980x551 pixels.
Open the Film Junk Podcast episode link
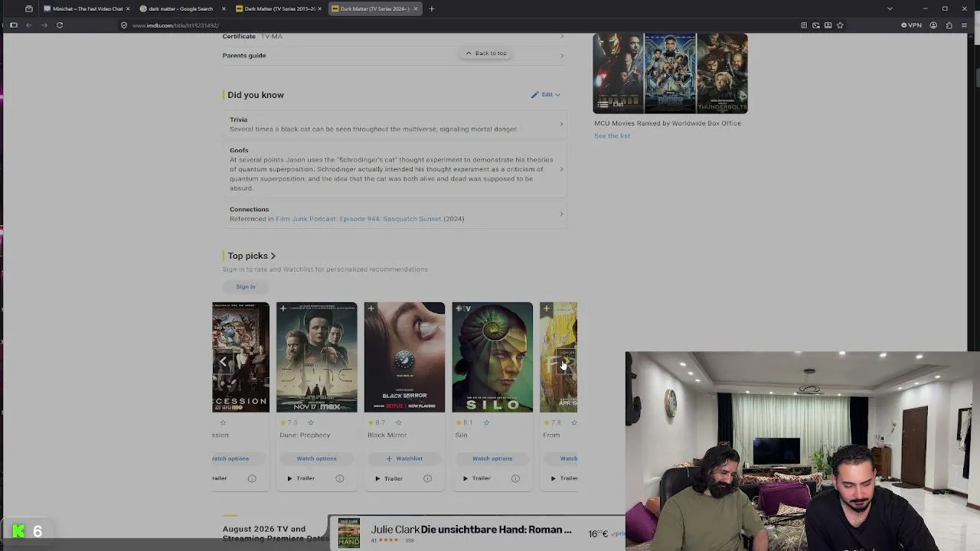tap(358, 219)
